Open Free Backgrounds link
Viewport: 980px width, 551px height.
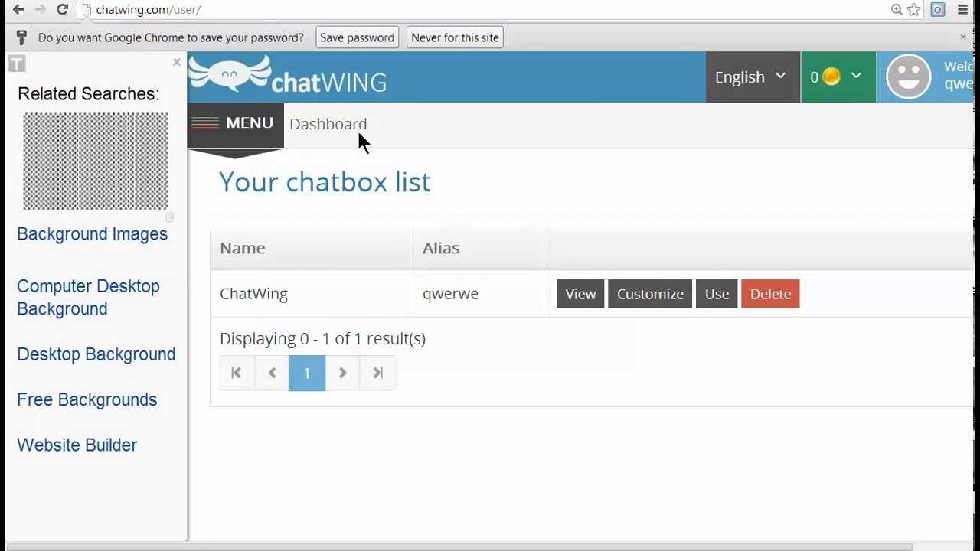pyautogui.click(x=87, y=399)
